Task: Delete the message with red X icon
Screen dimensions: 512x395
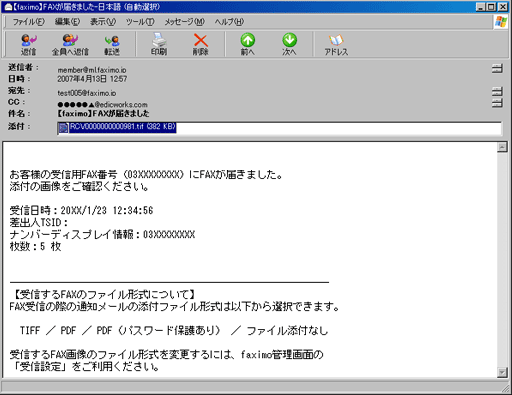Action: (x=201, y=45)
